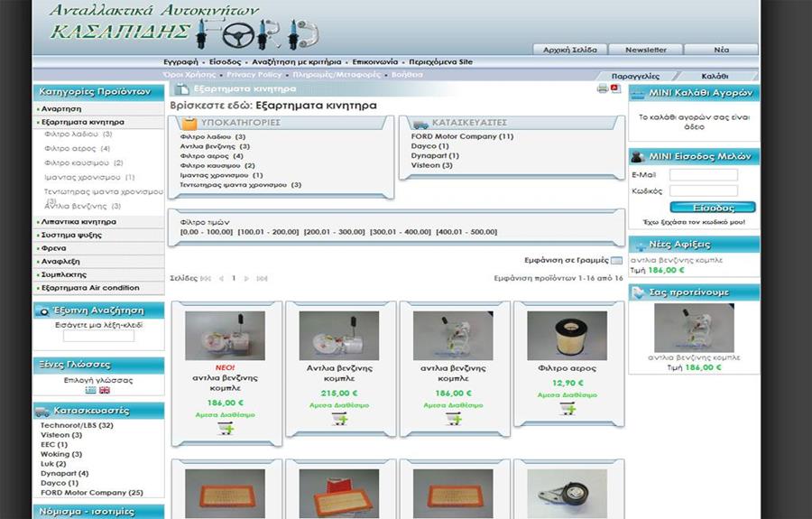
Task: Add Φιλτρο αερος 12,90 € to cart
Action: [x=567, y=408]
